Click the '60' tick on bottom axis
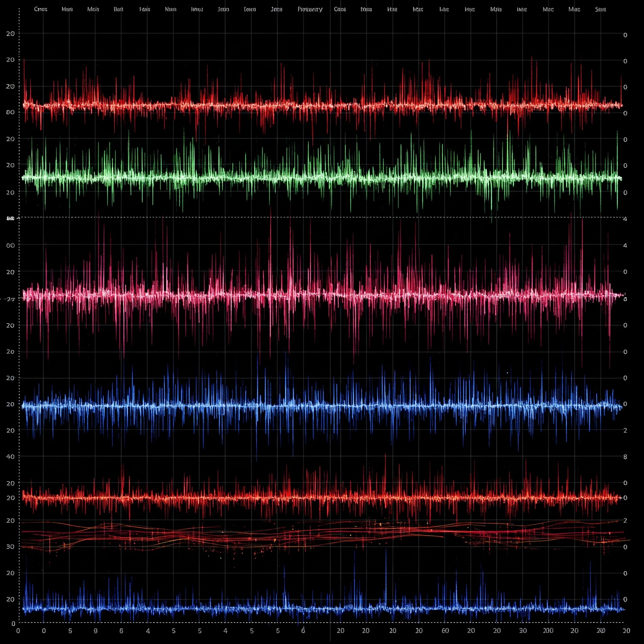The width and height of the screenshot is (644, 644). pos(445,631)
